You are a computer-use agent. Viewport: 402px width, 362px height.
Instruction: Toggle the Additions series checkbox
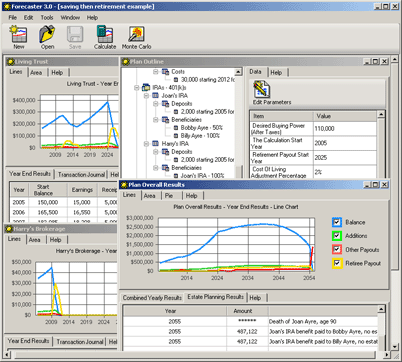click(337, 236)
